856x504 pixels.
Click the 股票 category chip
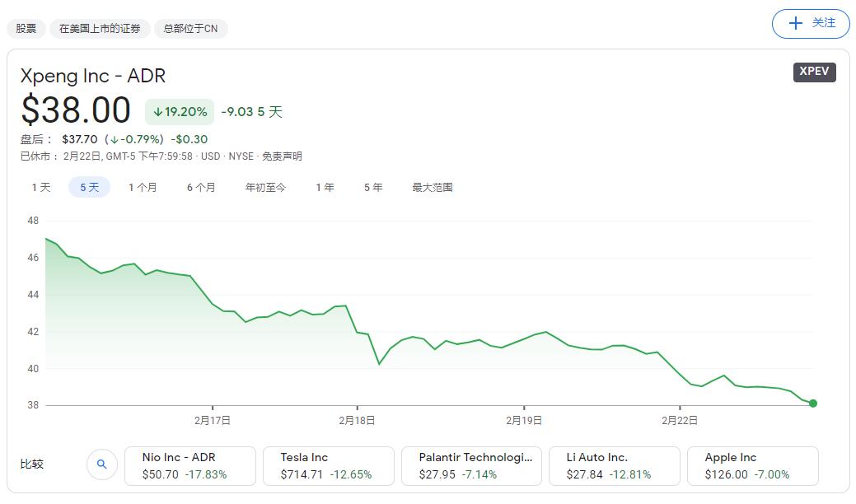[26, 28]
